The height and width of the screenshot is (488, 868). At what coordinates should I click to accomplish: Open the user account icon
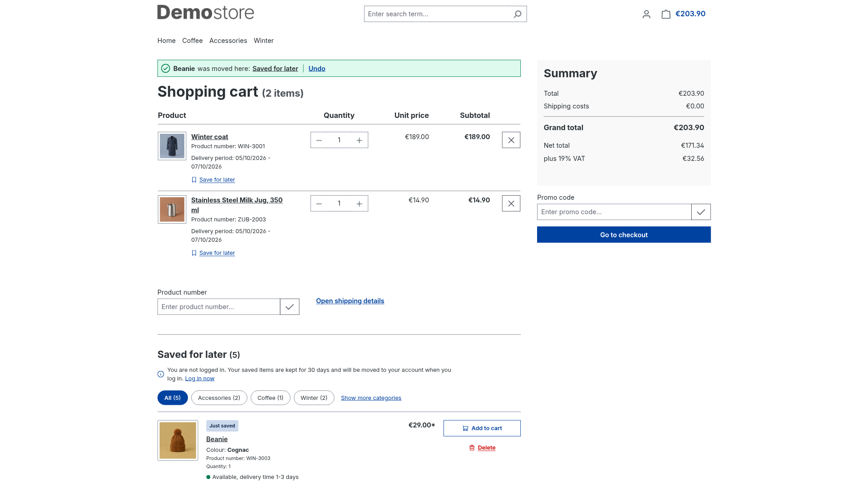pos(646,14)
